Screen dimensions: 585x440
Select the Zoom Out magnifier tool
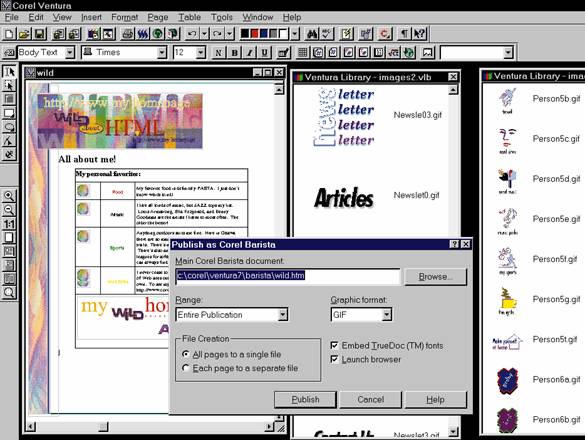coord(9,210)
